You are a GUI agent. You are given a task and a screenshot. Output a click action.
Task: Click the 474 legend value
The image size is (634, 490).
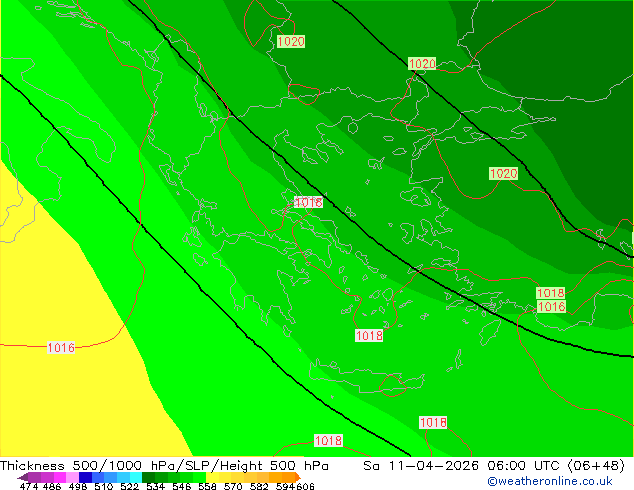point(29,486)
